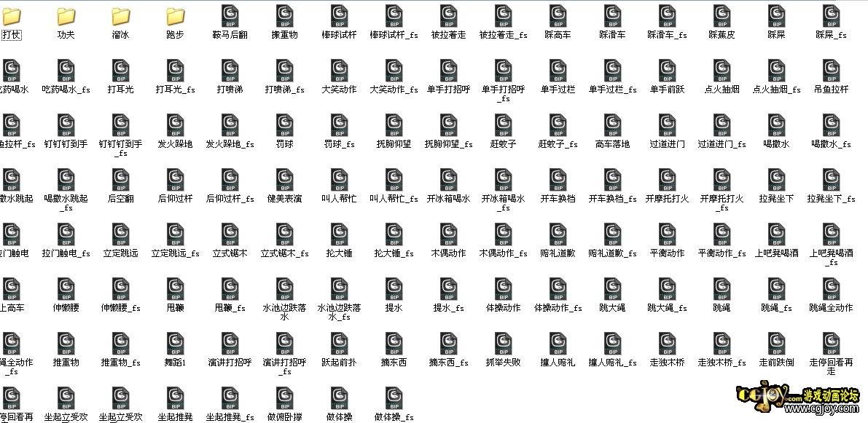Click the 健美表演 BIP file icon

[x=284, y=181]
